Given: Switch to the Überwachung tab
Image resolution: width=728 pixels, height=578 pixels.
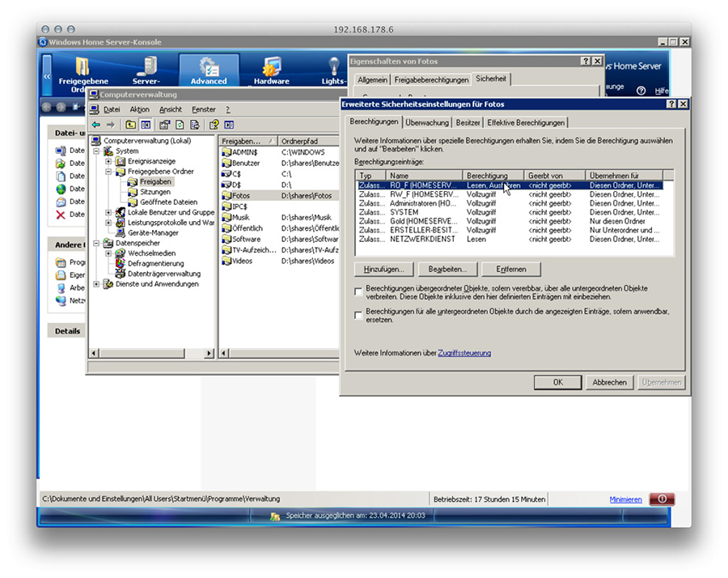Looking at the screenshot, I should coord(427,123).
